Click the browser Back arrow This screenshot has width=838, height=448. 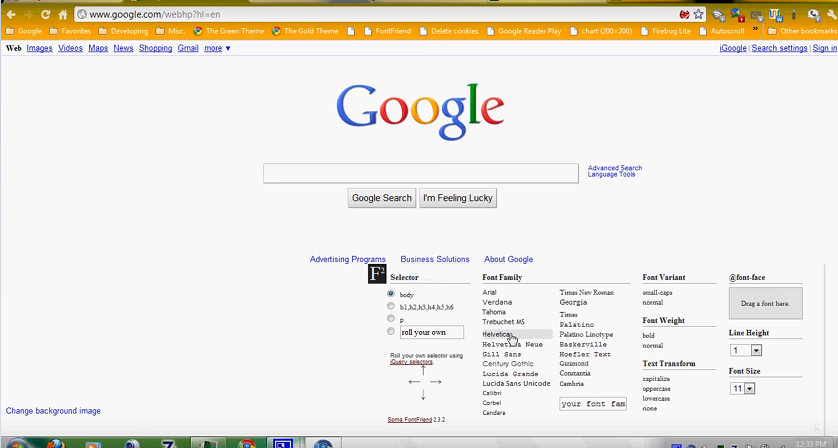pos(11,14)
